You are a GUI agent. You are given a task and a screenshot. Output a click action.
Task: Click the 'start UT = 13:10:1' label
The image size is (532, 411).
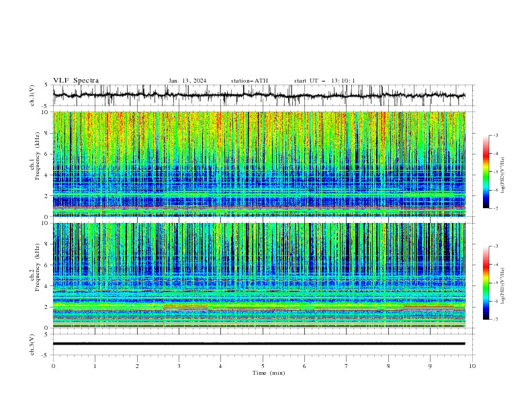click(324, 81)
